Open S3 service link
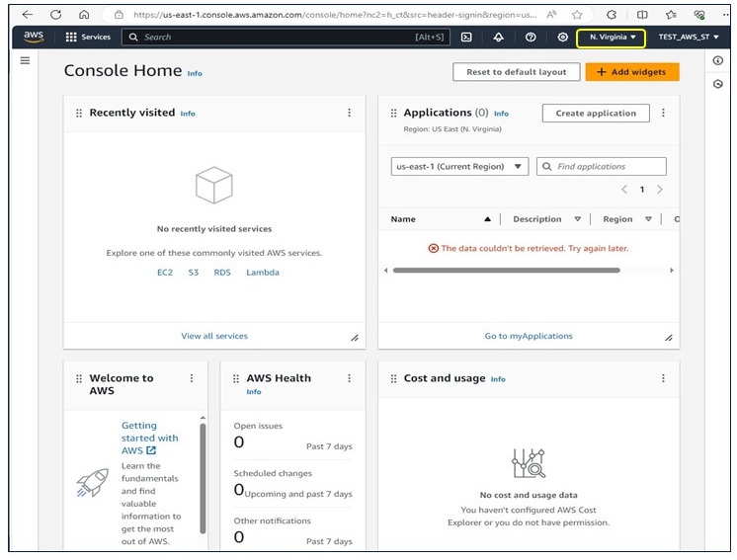737x560 pixels. click(x=194, y=272)
